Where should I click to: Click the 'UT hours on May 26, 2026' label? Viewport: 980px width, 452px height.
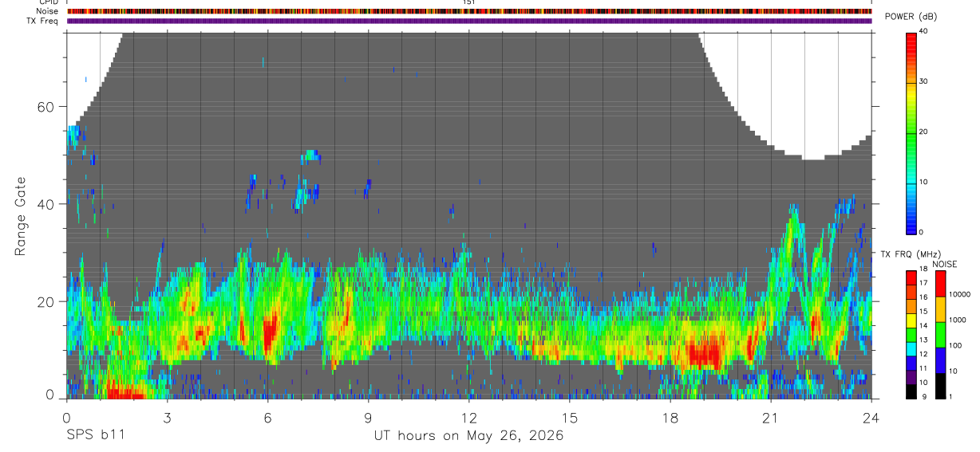[468, 436]
